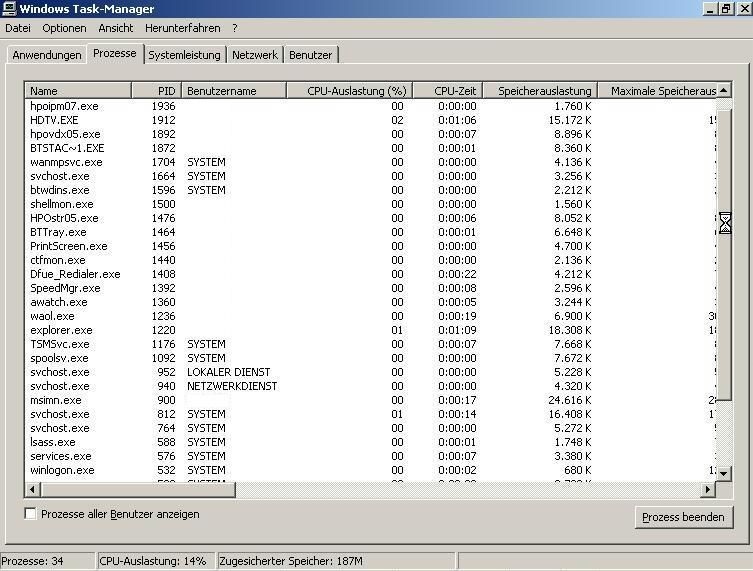This screenshot has height=571, width=753.
Task: Open the Benutzer tab
Action: coord(310,55)
